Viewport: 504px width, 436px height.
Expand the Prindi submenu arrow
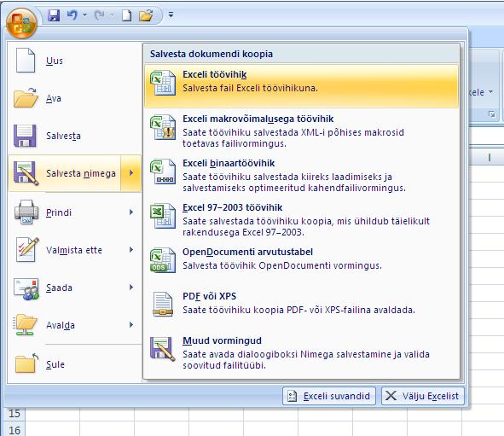click(131, 212)
